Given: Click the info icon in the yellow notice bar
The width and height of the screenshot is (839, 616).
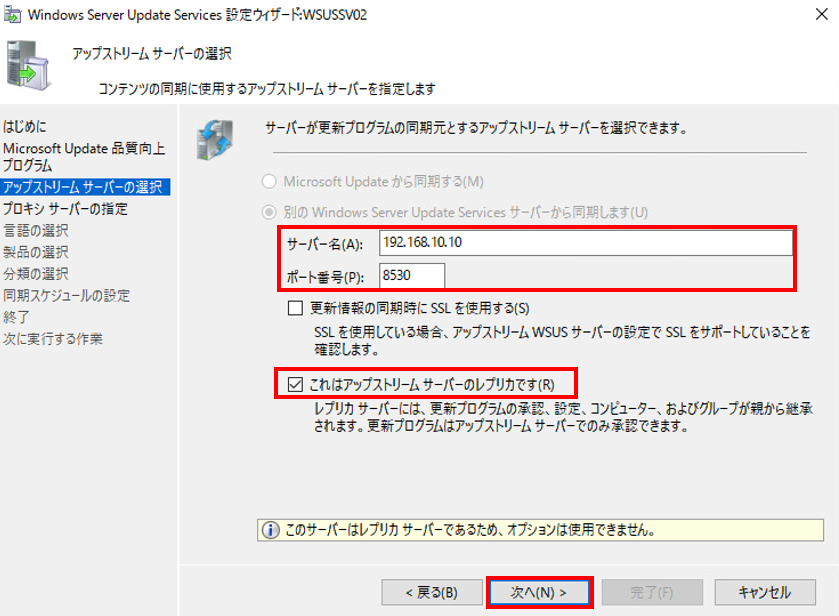Looking at the screenshot, I should 270,530.
